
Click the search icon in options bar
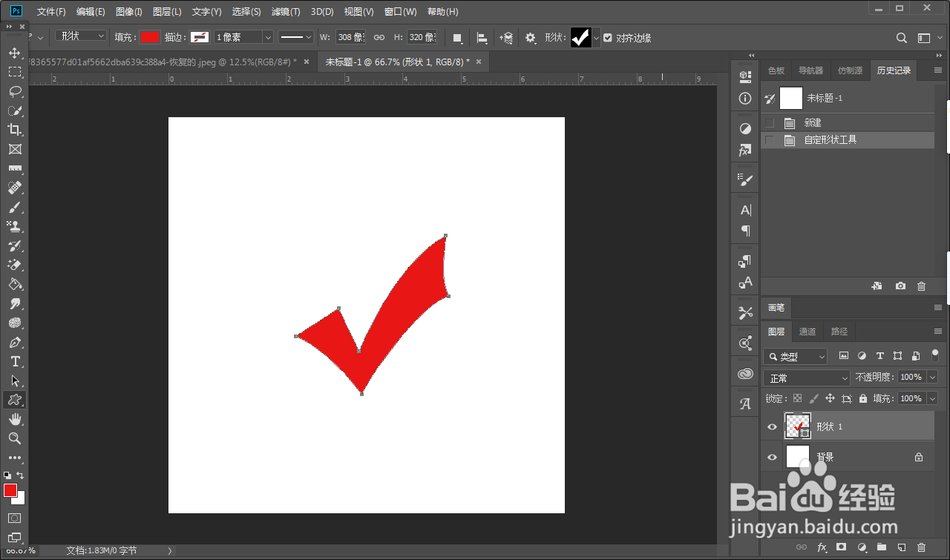(x=902, y=38)
